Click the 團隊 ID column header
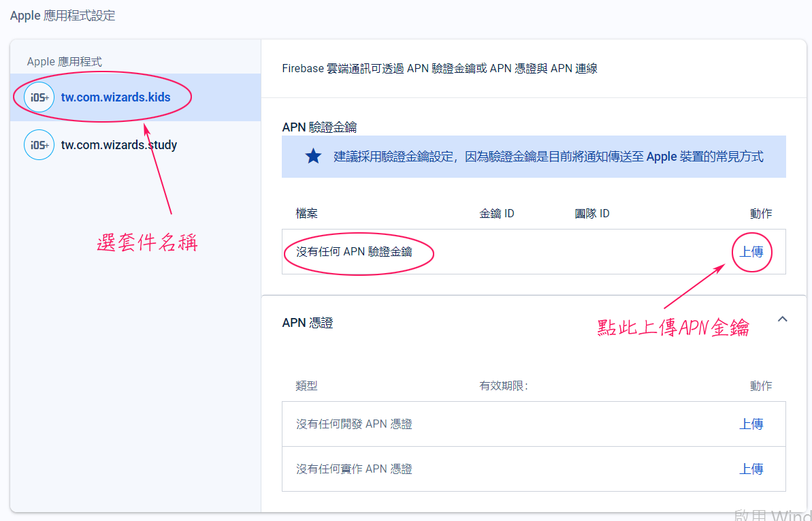This screenshot has height=521, width=812. pos(592,214)
